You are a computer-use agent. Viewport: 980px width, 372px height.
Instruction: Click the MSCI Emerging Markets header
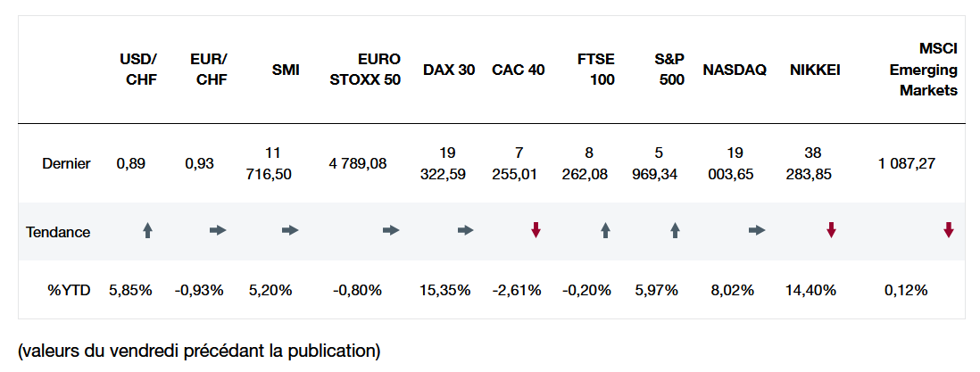coord(924,70)
